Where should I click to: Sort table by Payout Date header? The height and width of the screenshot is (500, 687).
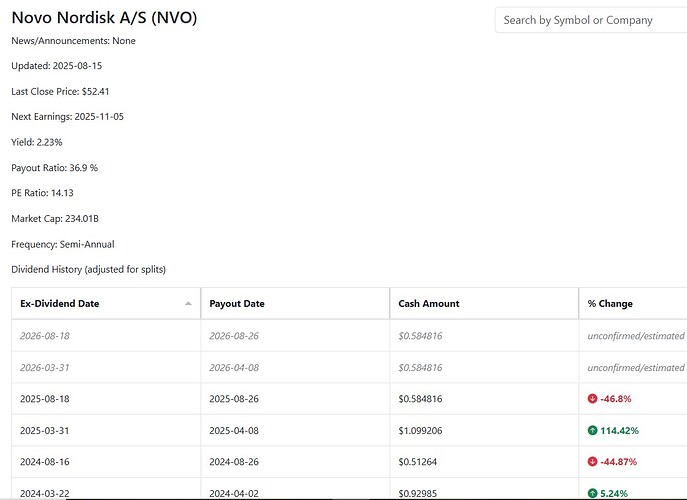click(x=295, y=303)
